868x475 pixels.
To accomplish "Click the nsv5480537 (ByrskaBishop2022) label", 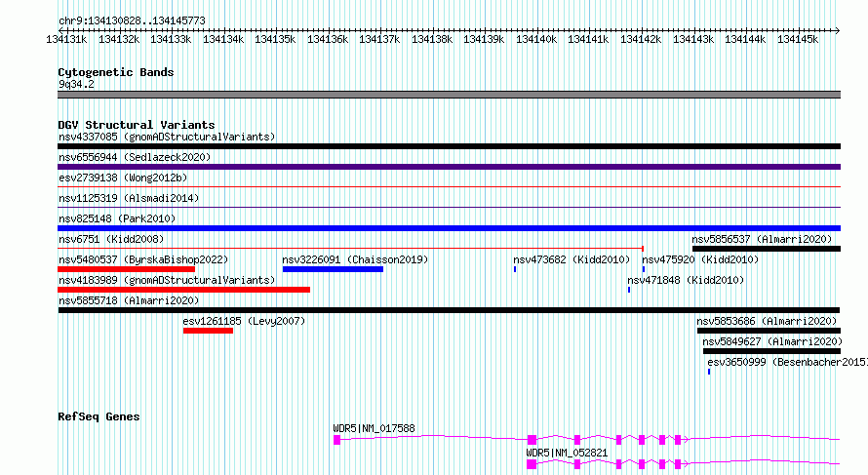I will click(143, 259).
